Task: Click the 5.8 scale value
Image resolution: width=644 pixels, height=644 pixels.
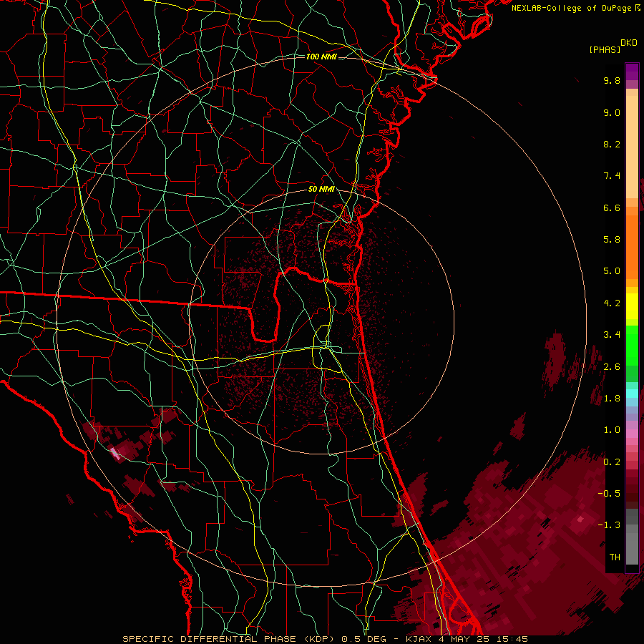Action: (x=612, y=240)
